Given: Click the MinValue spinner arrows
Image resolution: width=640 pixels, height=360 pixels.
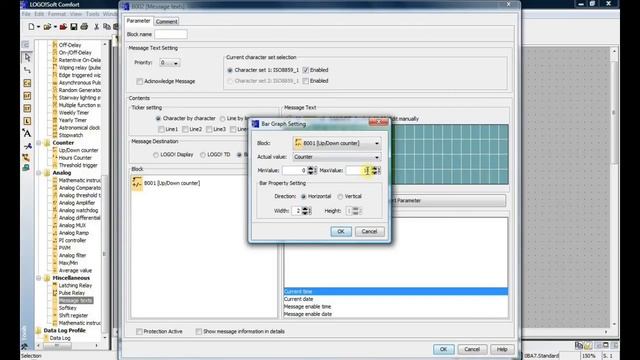Looking at the screenshot, I should click(x=311, y=170).
